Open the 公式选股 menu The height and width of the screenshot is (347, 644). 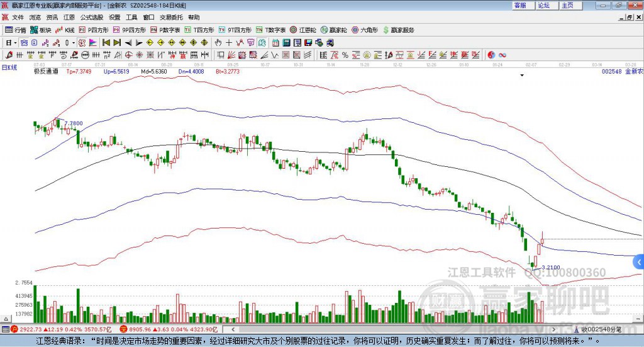tap(92, 17)
